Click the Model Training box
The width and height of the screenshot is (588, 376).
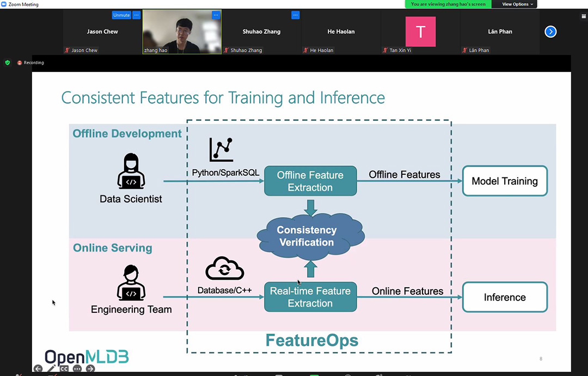[x=505, y=181]
